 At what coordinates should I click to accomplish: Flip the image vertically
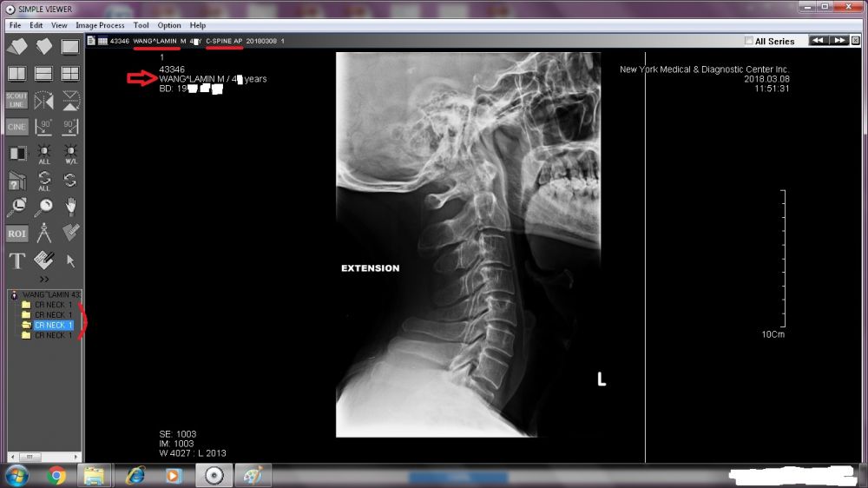click(x=70, y=100)
